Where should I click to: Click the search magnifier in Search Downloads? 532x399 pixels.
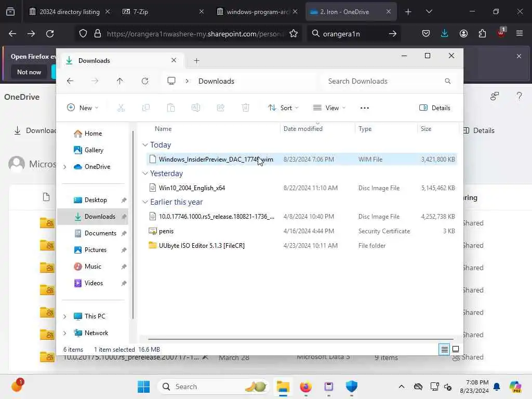pyautogui.click(x=447, y=81)
